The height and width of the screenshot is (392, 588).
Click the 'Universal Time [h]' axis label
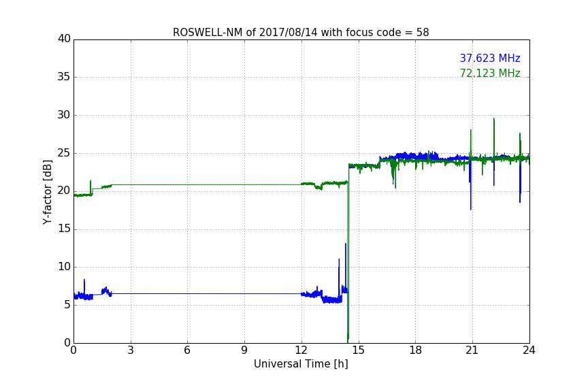coord(301,364)
